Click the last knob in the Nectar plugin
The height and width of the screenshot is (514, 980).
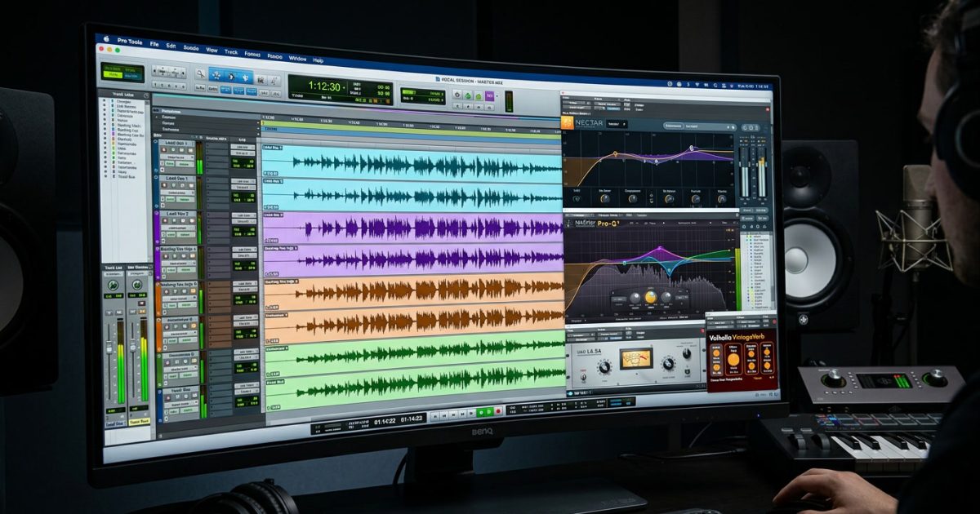click(721, 197)
